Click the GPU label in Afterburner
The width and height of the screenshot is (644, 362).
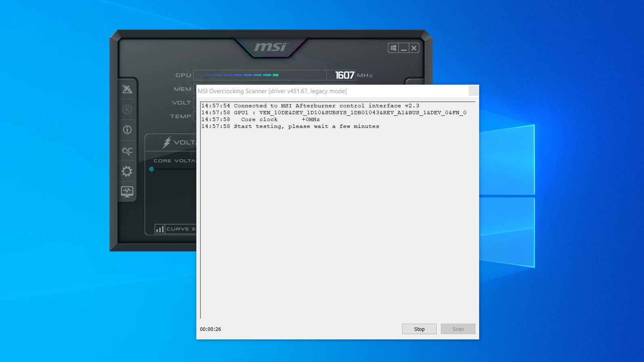click(x=183, y=75)
